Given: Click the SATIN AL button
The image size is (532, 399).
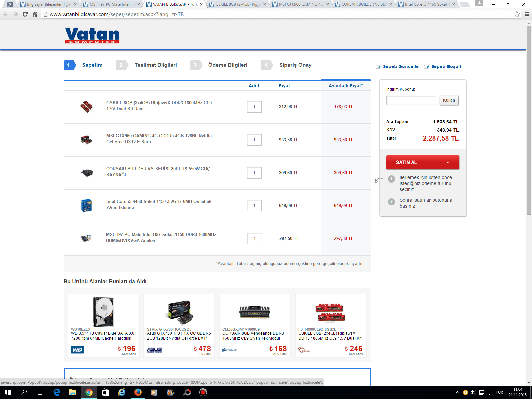Looking at the screenshot, I should 423,162.
